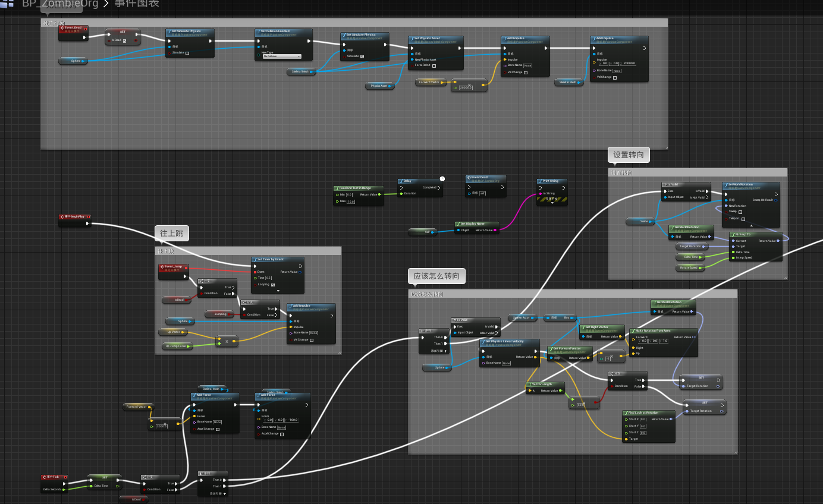Click the Force Z -100.0 input field
Viewport: 823px width, 504px height.
[x=291, y=420]
